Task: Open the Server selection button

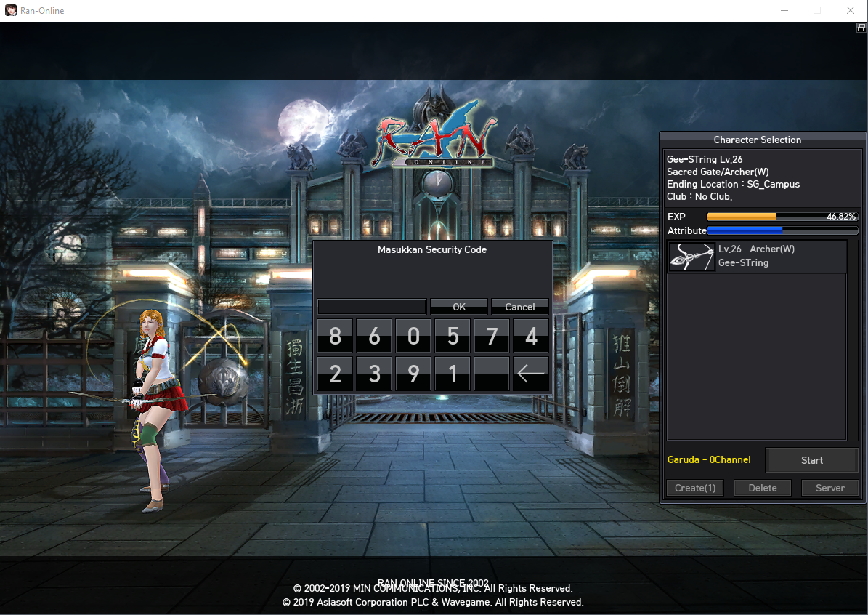Action: [830, 488]
